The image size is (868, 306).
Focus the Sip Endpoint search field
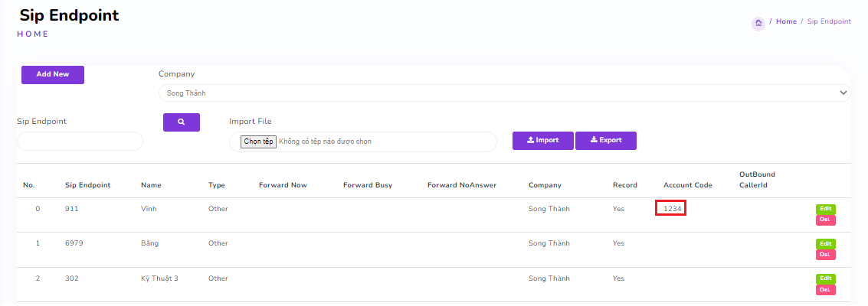coord(80,142)
